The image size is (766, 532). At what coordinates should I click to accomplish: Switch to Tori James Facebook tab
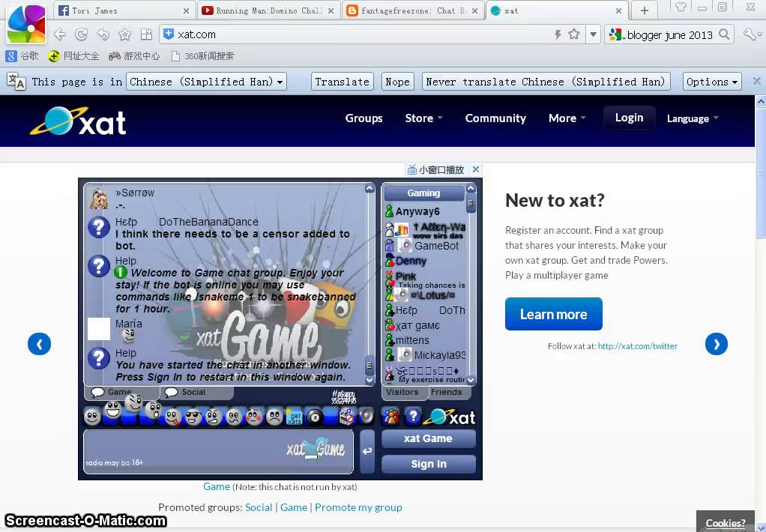tap(123, 10)
